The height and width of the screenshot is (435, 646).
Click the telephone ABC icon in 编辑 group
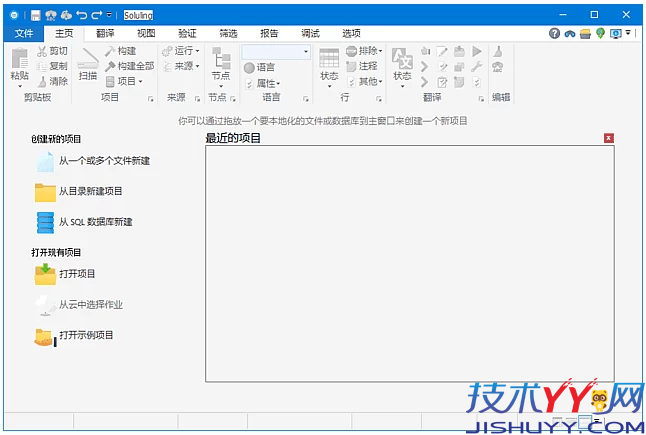pyautogui.click(x=498, y=67)
